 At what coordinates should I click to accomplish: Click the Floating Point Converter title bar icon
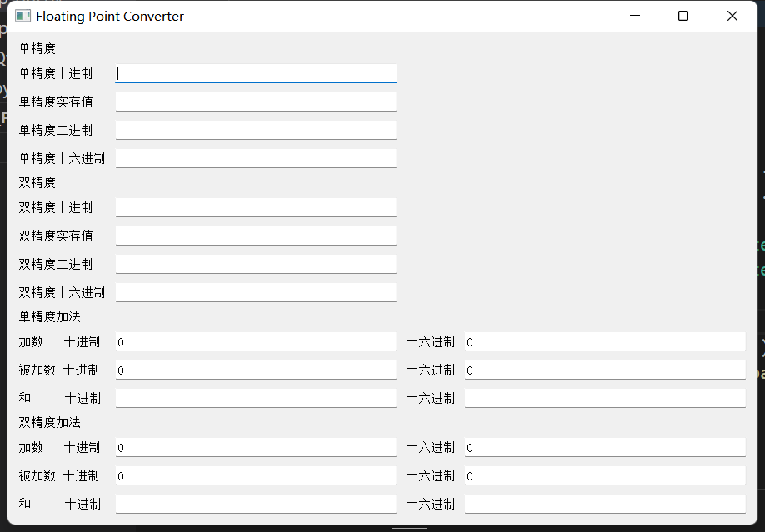[x=22, y=15]
